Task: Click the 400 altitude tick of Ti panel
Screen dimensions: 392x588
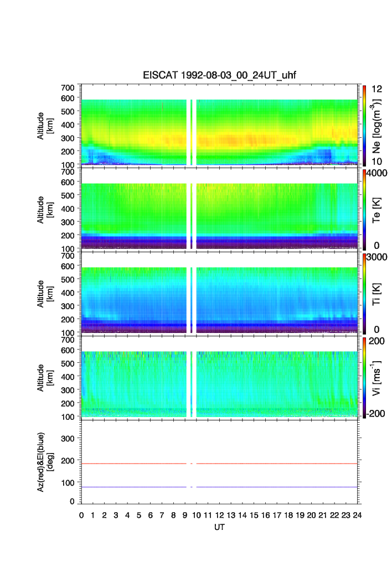Action: [x=68, y=293]
